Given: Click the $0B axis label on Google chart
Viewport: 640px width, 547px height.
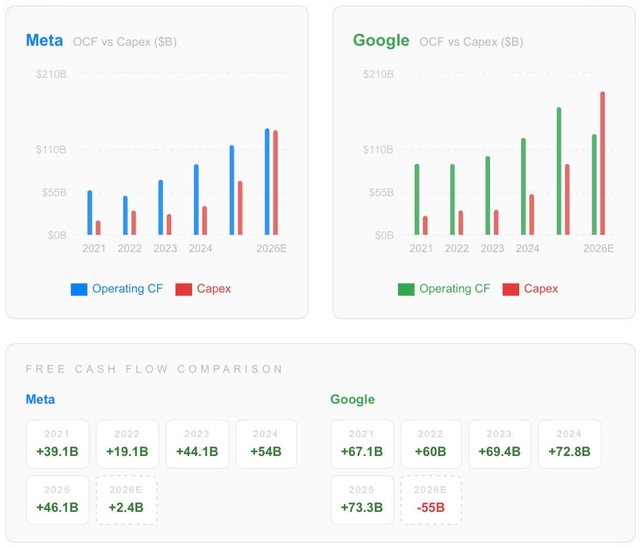Looking at the screenshot, I should coord(384,235).
